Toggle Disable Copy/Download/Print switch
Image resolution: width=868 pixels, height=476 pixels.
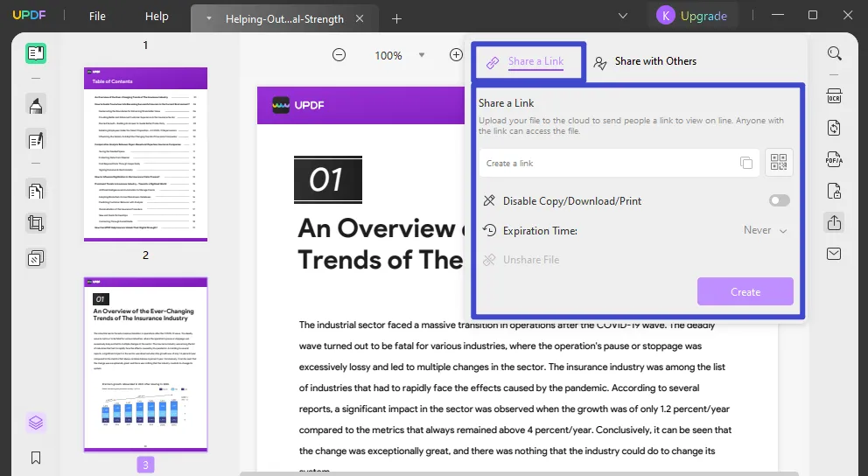(779, 200)
